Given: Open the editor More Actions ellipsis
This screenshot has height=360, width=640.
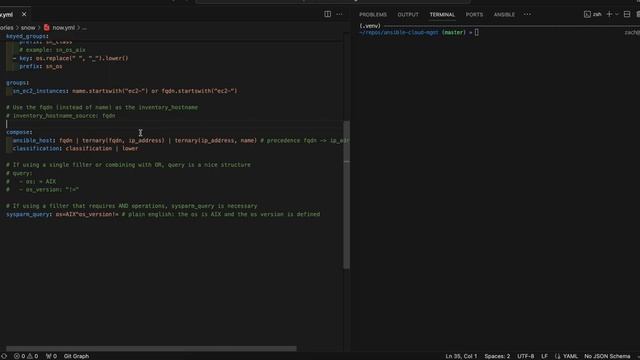Looking at the screenshot, I should coord(339,14).
